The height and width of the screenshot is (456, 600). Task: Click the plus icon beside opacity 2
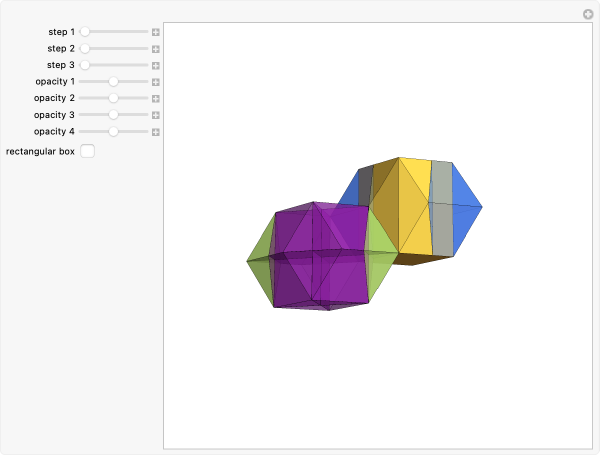156,98
